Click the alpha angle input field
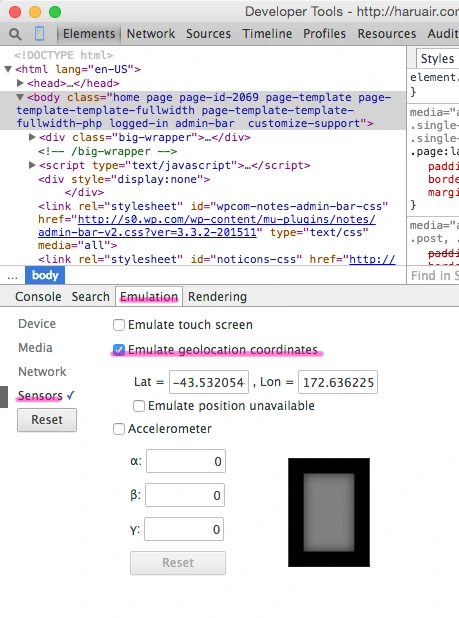The width and height of the screenshot is (459, 618). [186, 461]
